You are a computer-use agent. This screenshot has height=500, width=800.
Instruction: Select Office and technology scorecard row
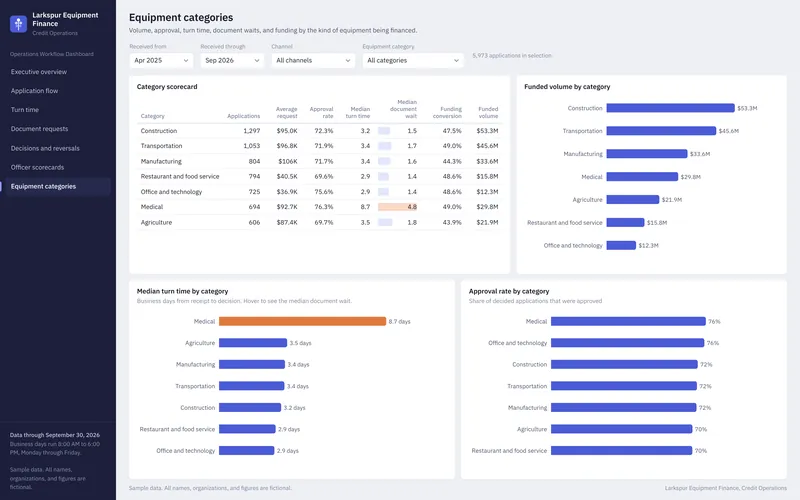[x=319, y=192]
